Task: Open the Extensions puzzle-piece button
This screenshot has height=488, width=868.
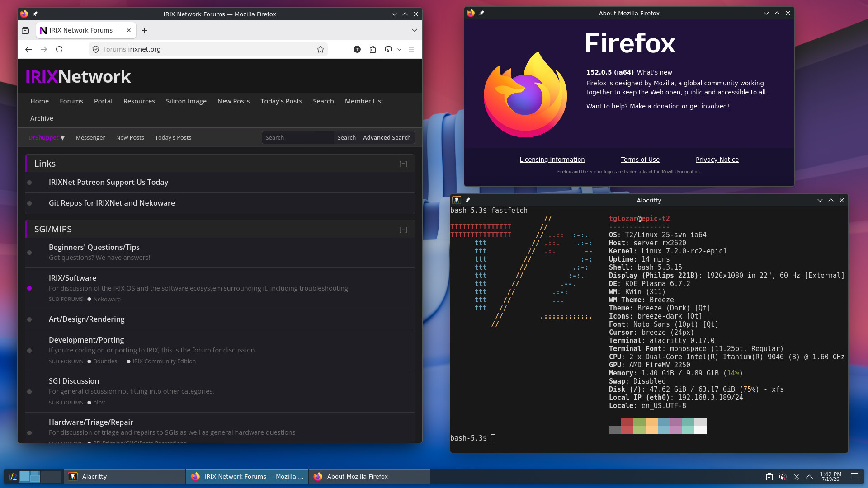Action: click(373, 49)
